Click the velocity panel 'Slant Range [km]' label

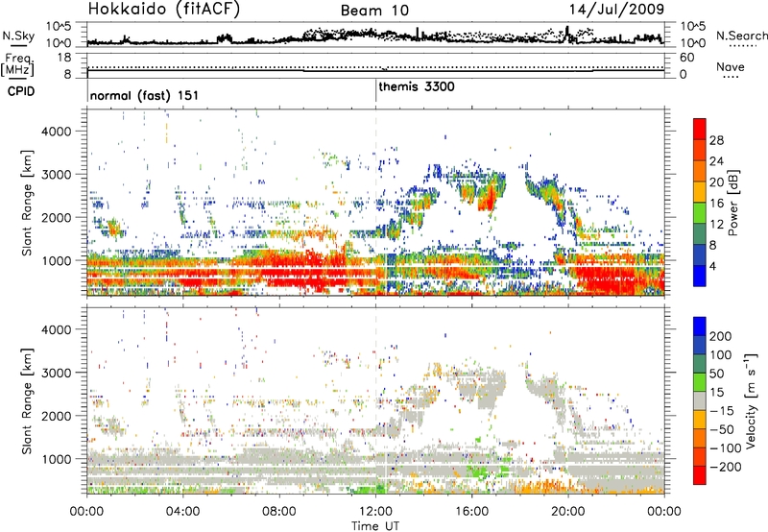(x=27, y=401)
